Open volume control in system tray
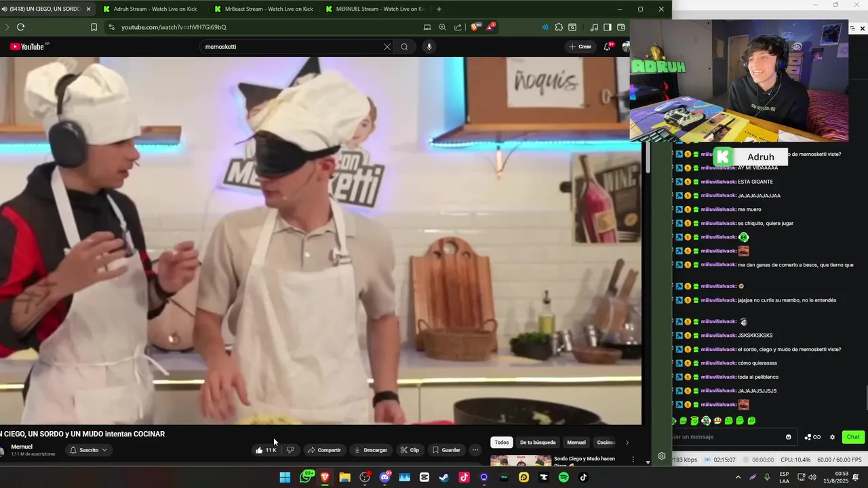Screen dimensions: 868x488 tap(812, 477)
